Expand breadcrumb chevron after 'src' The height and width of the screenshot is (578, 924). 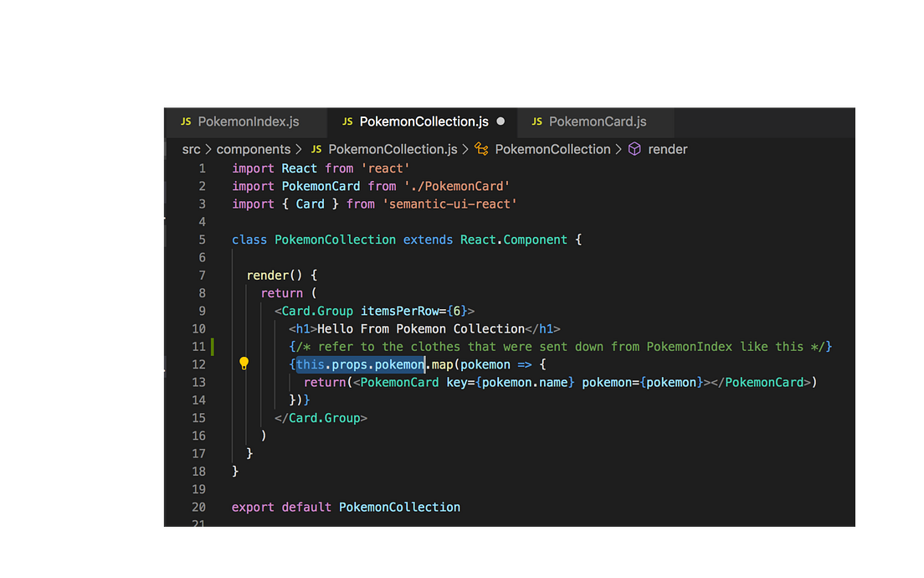[x=208, y=149]
